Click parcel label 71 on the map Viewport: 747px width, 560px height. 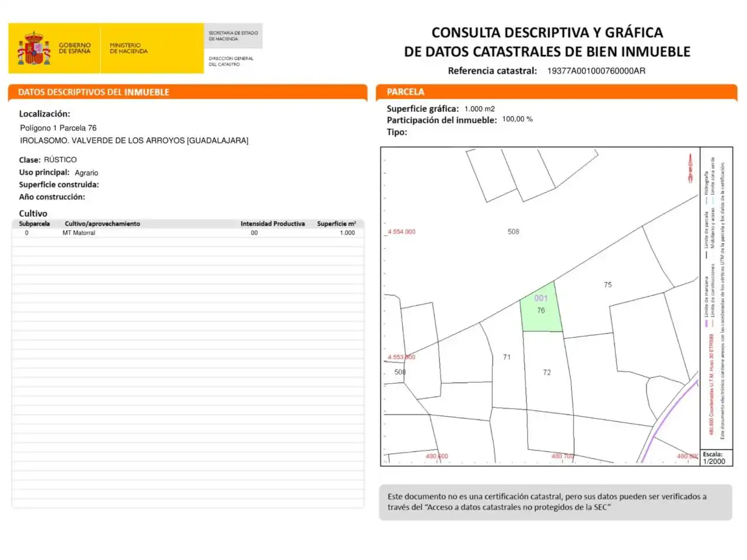(507, 357)
